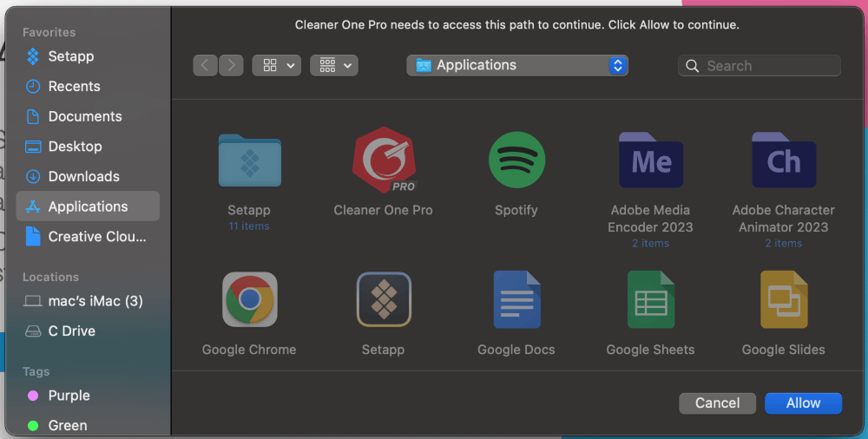The width and height of the screenshot is (868, 439).
Task: Open C Drive location
Action: (88, 331)
